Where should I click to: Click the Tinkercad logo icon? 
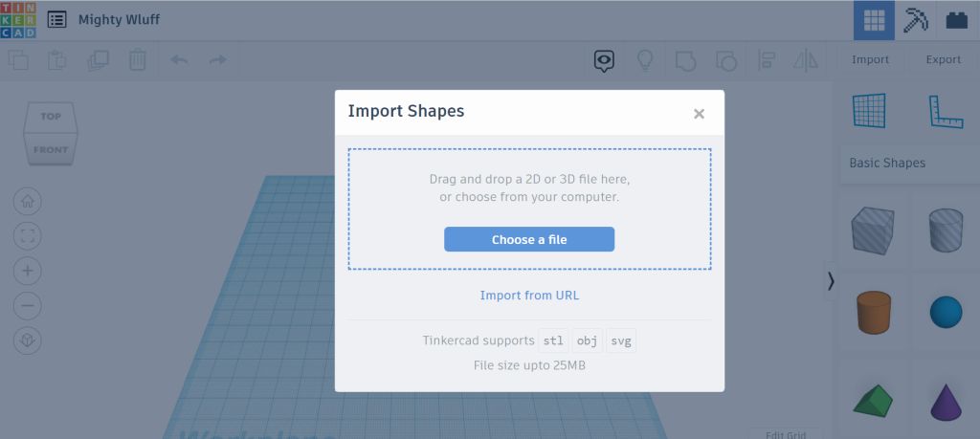pyautogui.click(x=18, y=20)
